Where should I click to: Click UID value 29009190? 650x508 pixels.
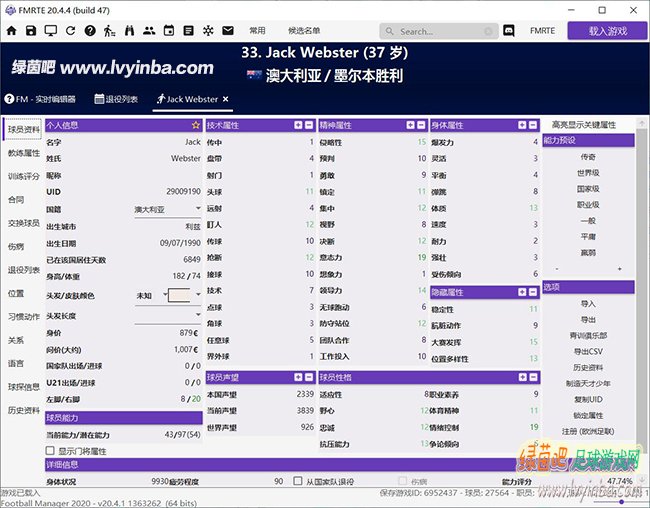(x=183, y=192)
